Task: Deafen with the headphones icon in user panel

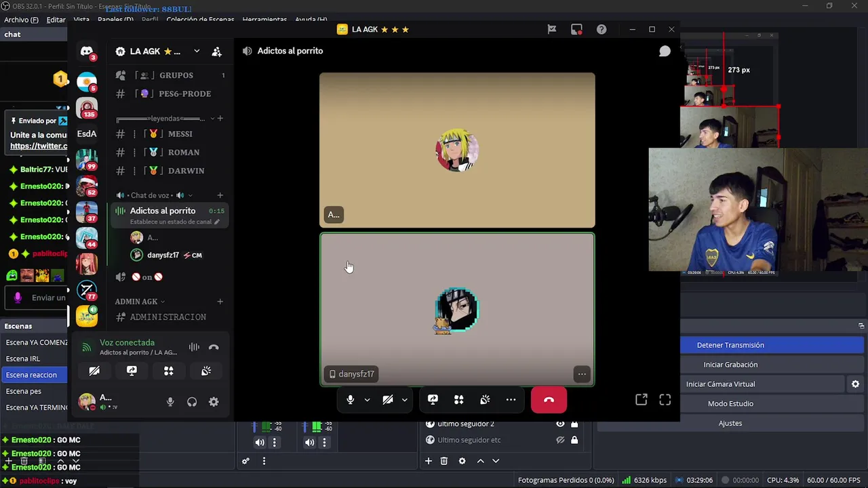Action: 192,402
